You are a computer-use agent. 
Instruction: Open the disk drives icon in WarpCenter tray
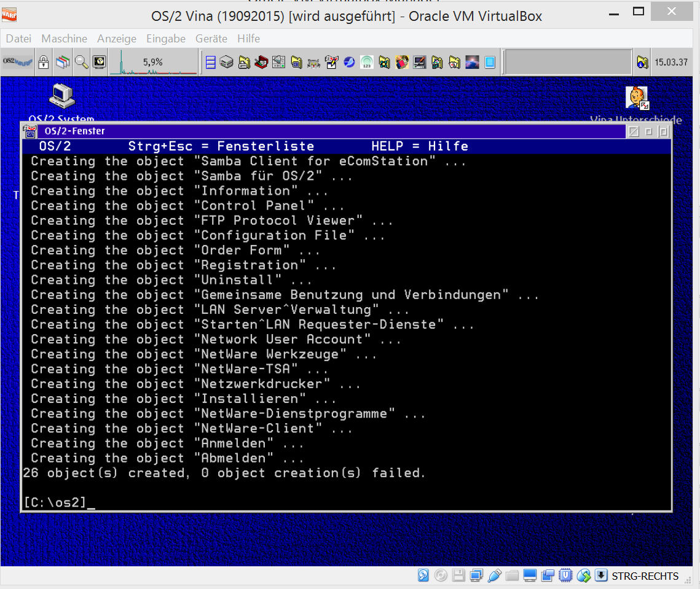click(x=226, y=62)
